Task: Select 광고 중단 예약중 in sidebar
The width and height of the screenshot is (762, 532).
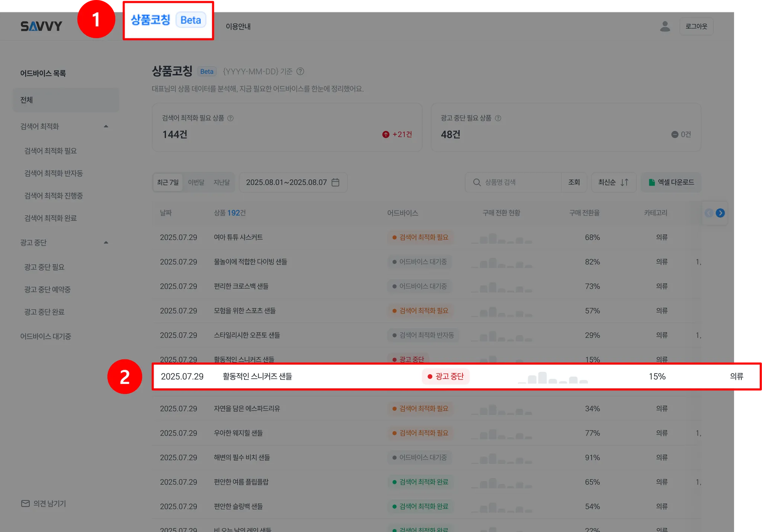Action: [47, 289]
